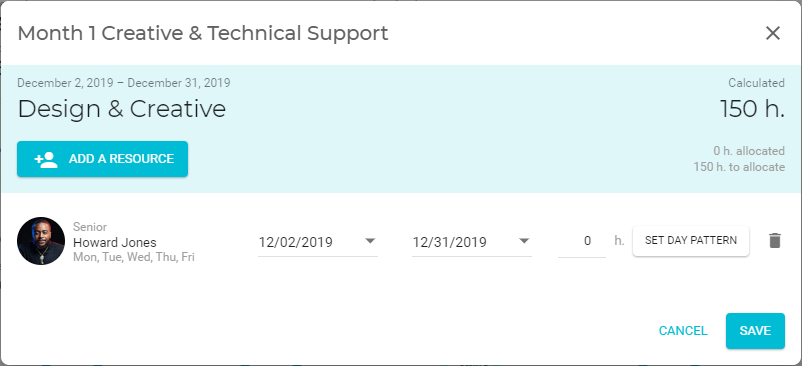Click the end date field showing 12/31/2019
This screenshot has height=366, width=802.
[472, 241]
